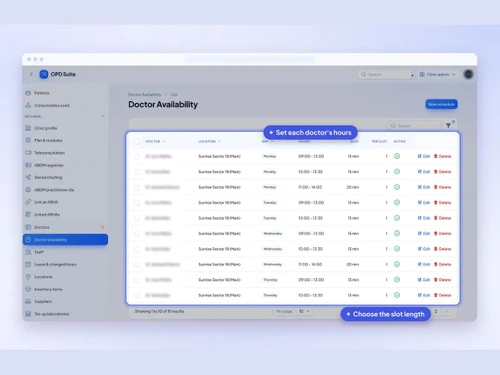Edit the Monday 09:00-13:00 schedule

(x=424, y=156)
